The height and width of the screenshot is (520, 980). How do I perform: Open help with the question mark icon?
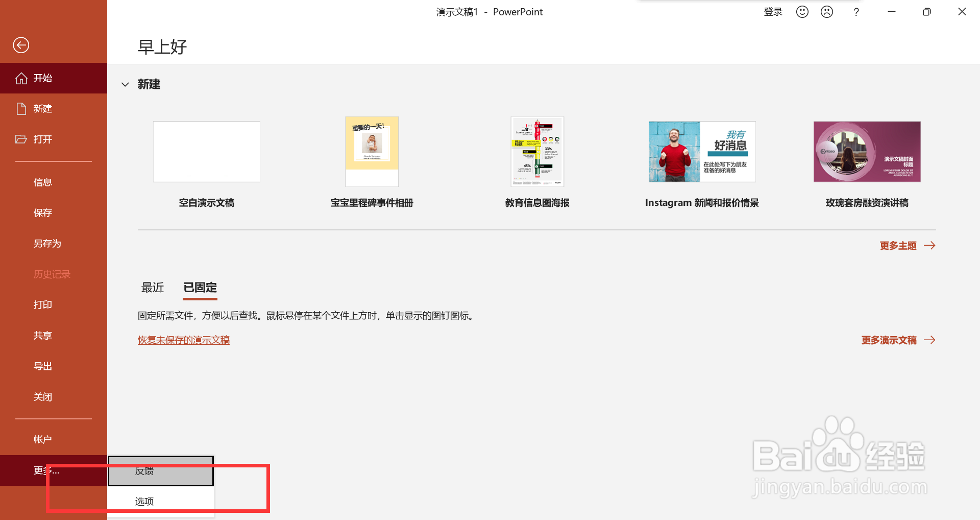(x=856, y=12)
